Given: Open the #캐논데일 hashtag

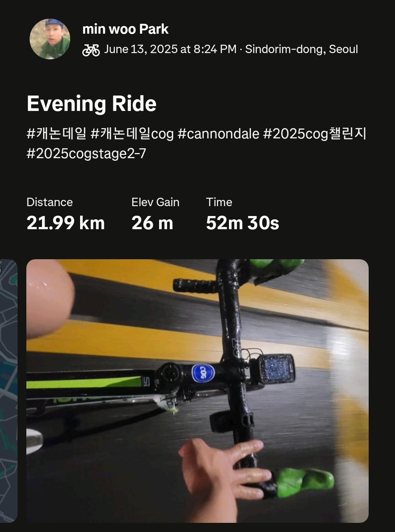Looking at the screenshot, I should click(56, 134).
